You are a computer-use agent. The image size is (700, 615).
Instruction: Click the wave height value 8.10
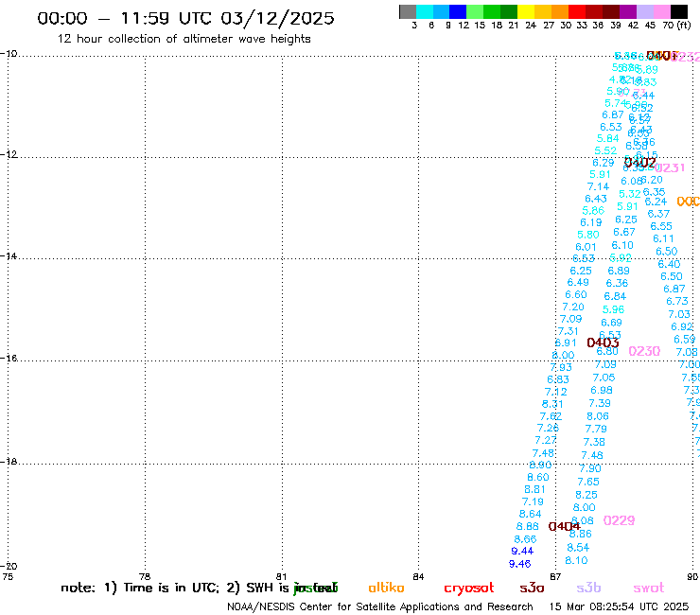(x=576, y=560)
